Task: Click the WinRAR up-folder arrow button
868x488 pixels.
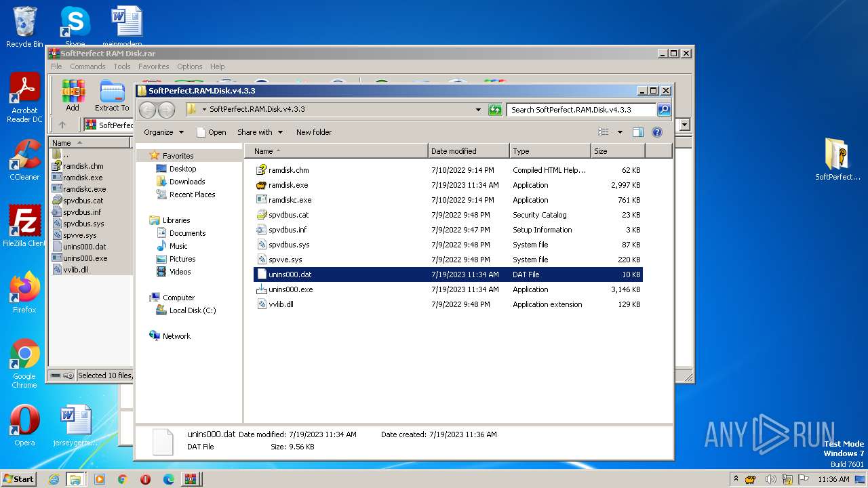Action: point(62,125)
